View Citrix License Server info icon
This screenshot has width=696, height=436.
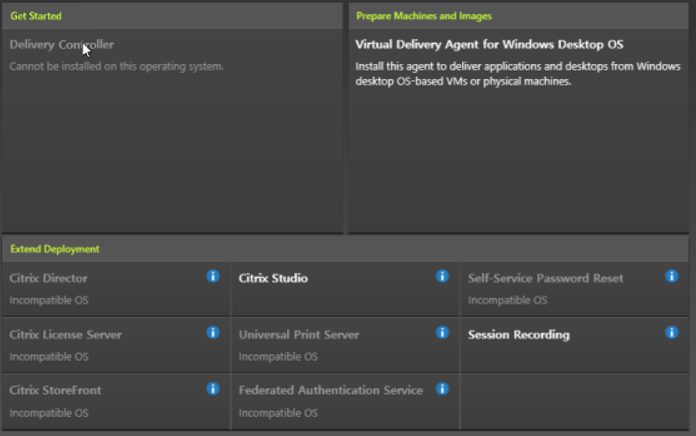click(213, 333)
